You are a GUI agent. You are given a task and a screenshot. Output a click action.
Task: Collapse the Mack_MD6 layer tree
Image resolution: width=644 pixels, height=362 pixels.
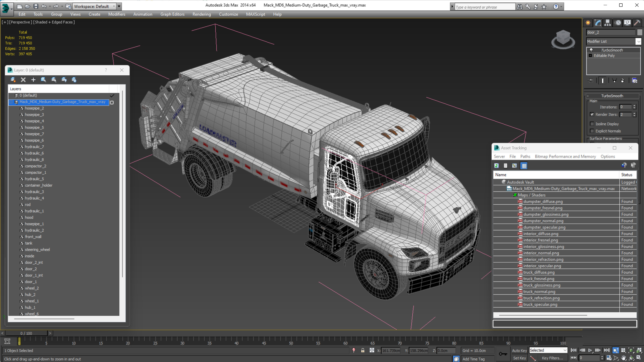11,102
